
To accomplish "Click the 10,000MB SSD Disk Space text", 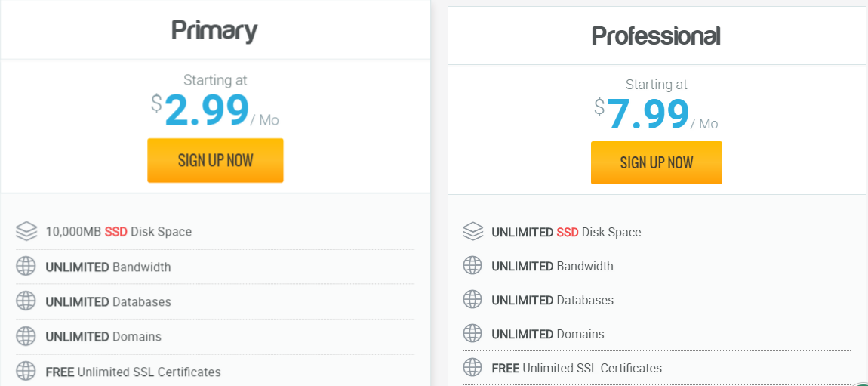I will coord(119,231).
